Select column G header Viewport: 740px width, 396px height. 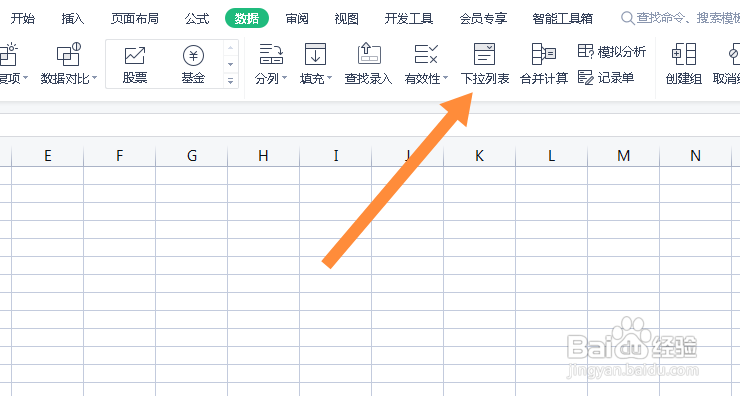pos(192,155)
